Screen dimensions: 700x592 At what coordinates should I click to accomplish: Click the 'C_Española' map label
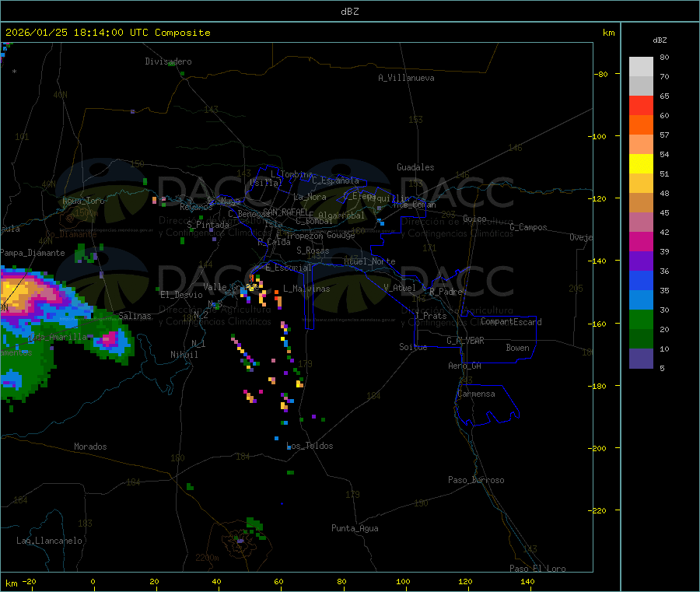point(336,180)
